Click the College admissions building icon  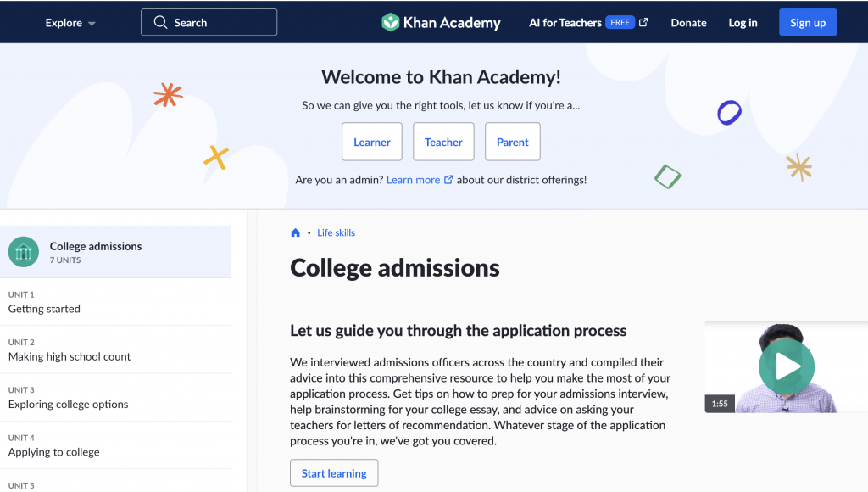[24, 252]
